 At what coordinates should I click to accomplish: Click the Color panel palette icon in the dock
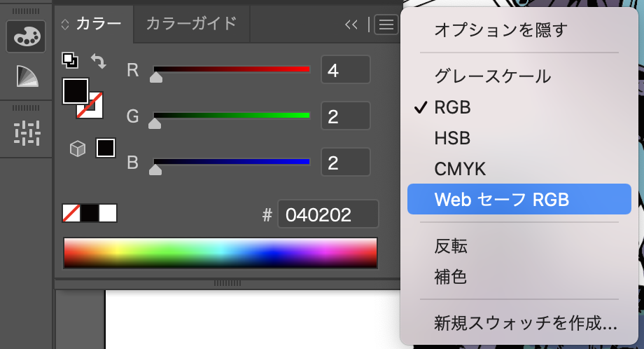pyautogui.click(x=27, y=36)
